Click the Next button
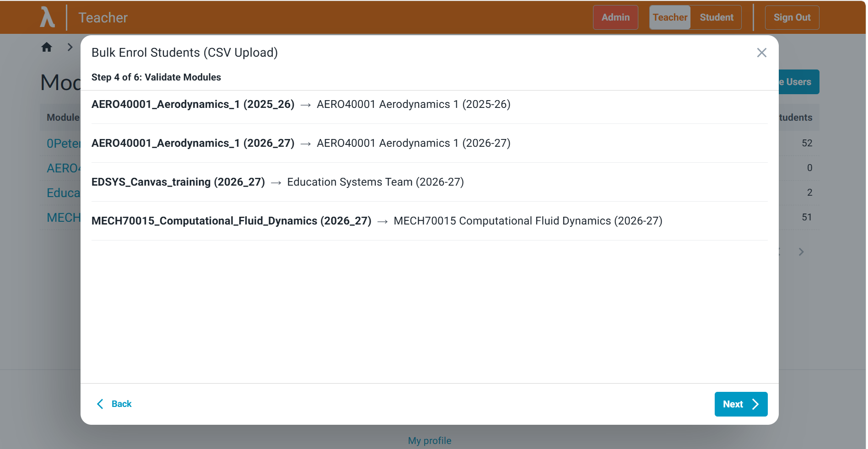The image size is (868, 449). click(x=741, y=404)
